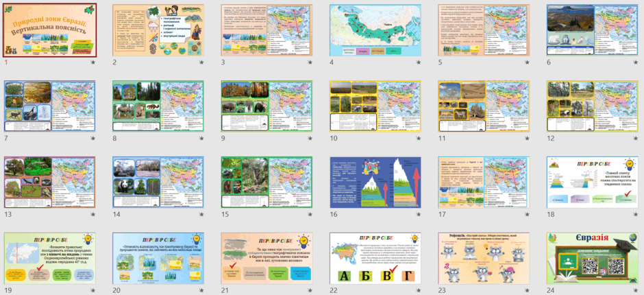Select slide 3 thumbnail
Image resolution: width=644 pixels, height=295 pixels.
point(267,30)
